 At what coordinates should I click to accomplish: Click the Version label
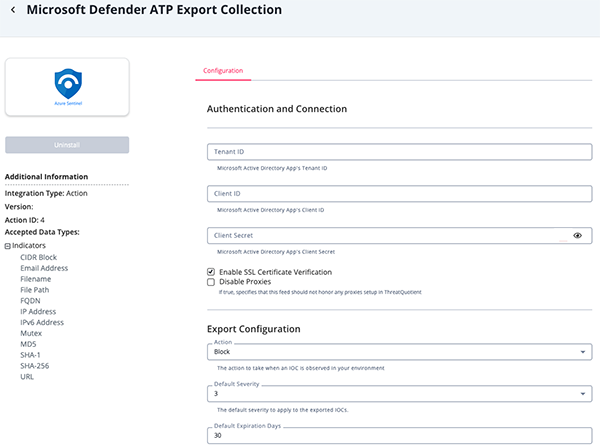pyautogui.click(x=19, y=207)
